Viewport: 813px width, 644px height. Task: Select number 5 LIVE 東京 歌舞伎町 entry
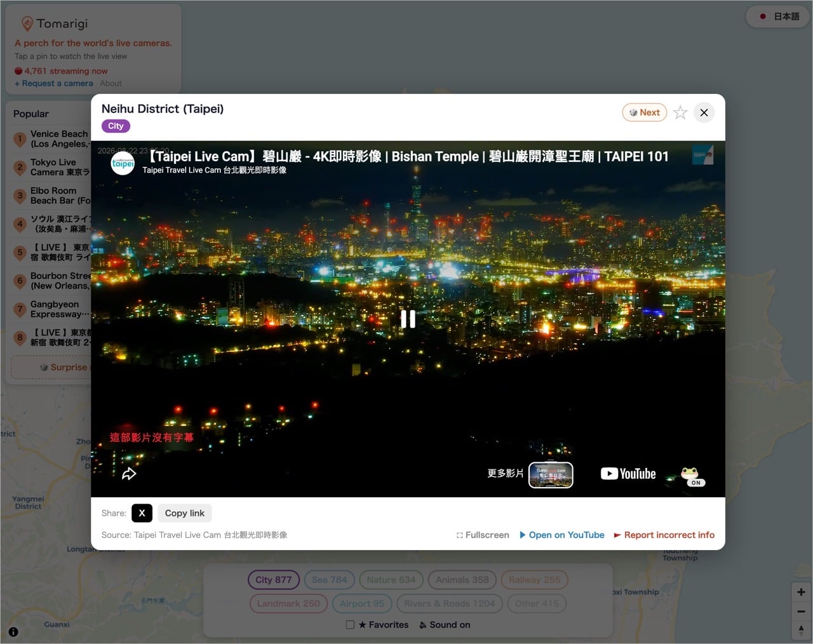52,252
